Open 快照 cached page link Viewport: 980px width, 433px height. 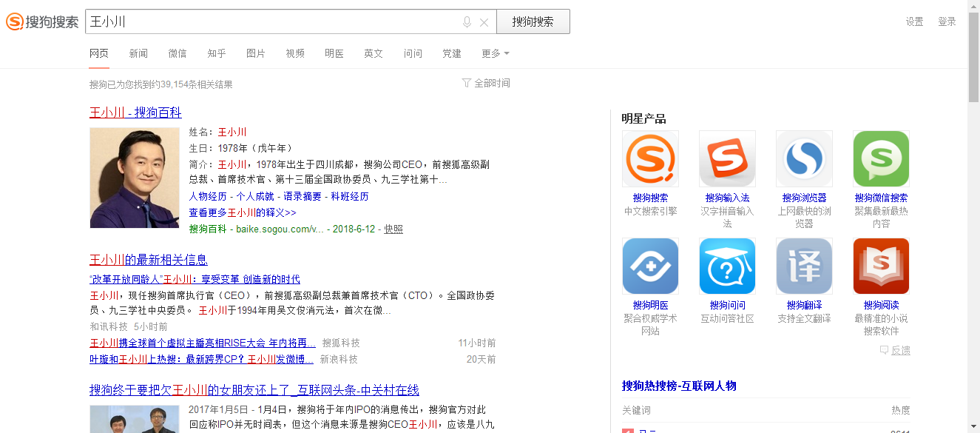[x=393, y=229]
